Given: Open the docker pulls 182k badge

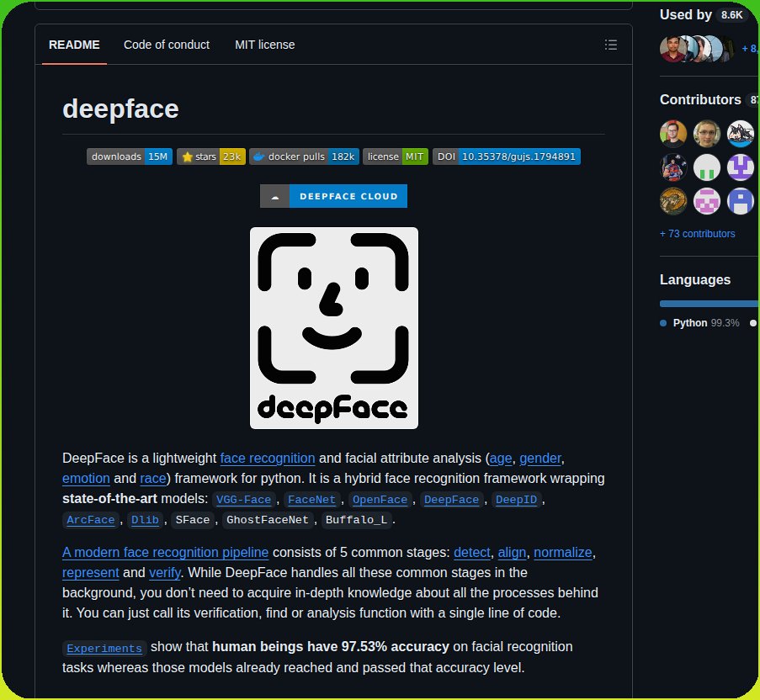Looking at the screenshot, I should pos(304,156).
